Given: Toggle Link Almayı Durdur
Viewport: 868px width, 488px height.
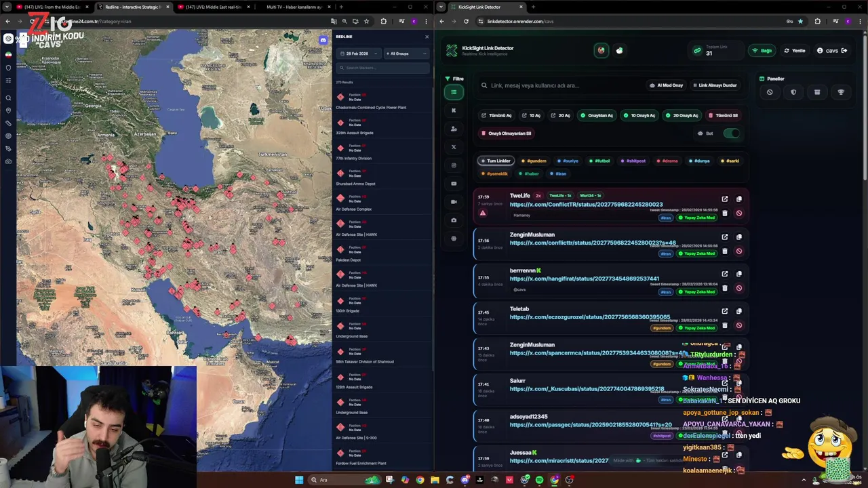Looking at the screenshot, I should point(715,85).
